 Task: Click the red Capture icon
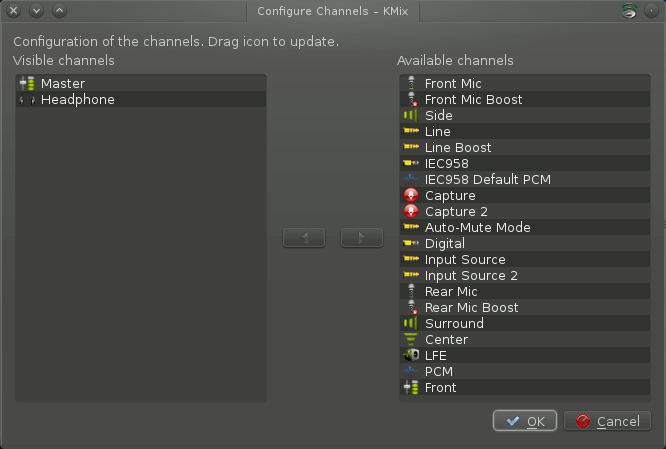410,196
